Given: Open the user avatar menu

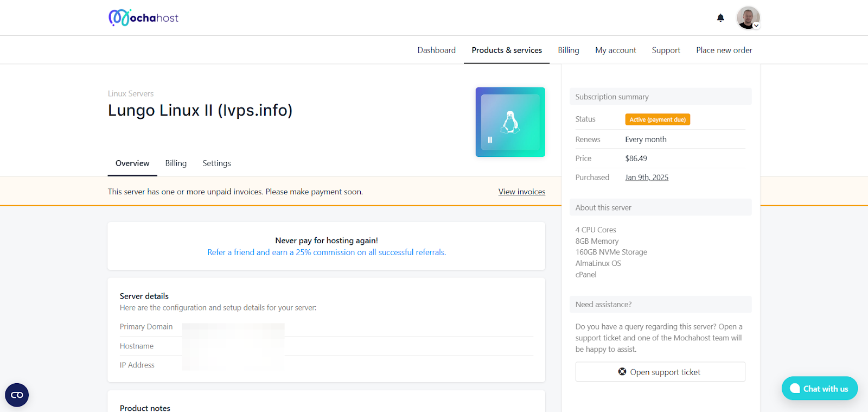Looking at the screenshot, I should click(x=748, y=18).
